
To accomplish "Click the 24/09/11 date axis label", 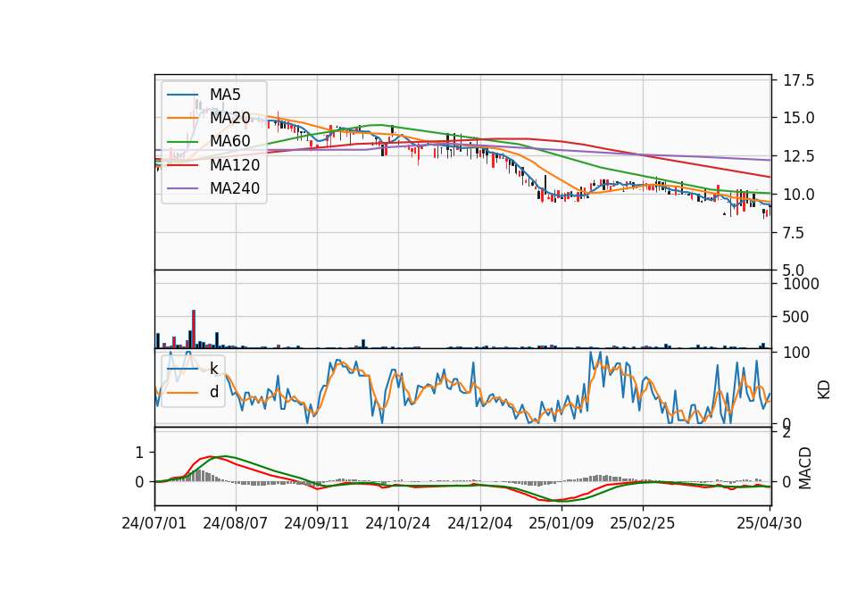I will 316,523.
